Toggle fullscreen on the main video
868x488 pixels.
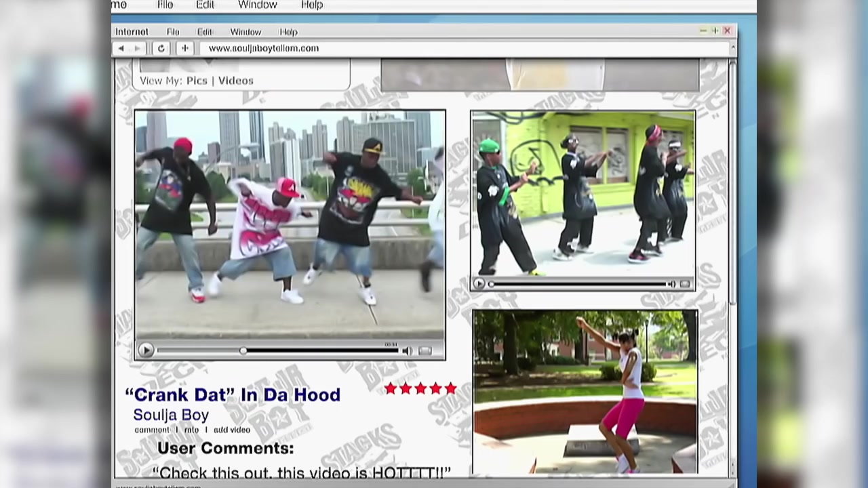[425, 350]
